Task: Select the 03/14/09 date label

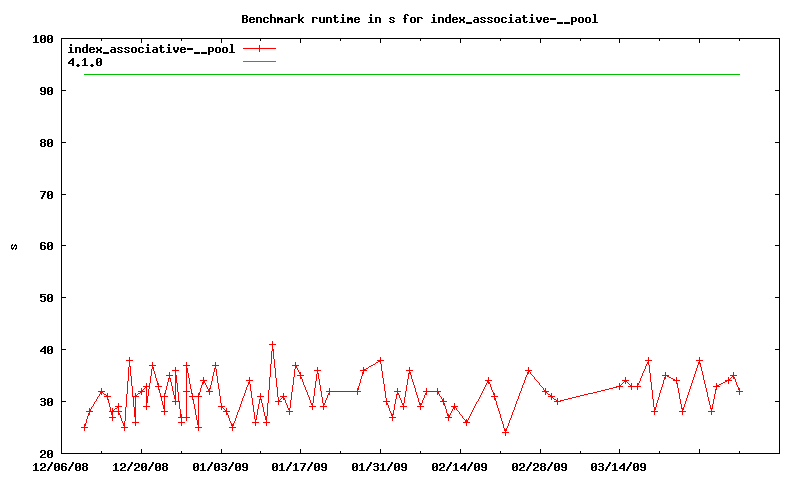Action: point(619,466)
